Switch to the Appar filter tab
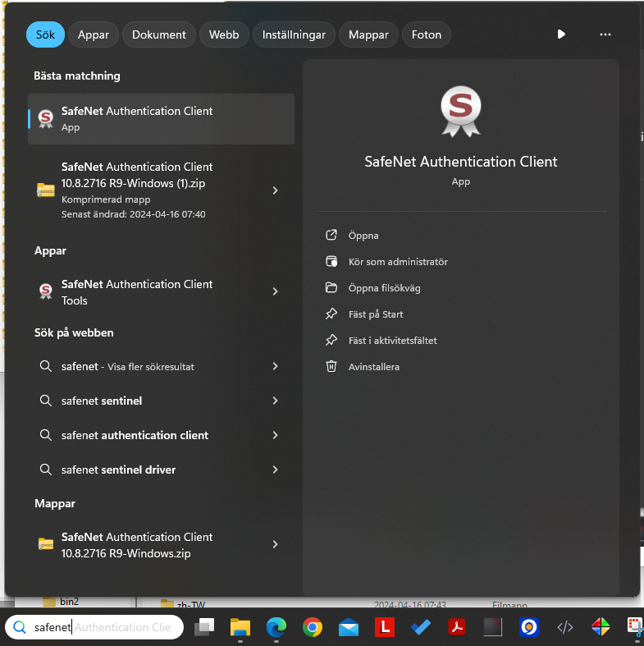Viewport: 644px width, 646px height. pos(94,34)
